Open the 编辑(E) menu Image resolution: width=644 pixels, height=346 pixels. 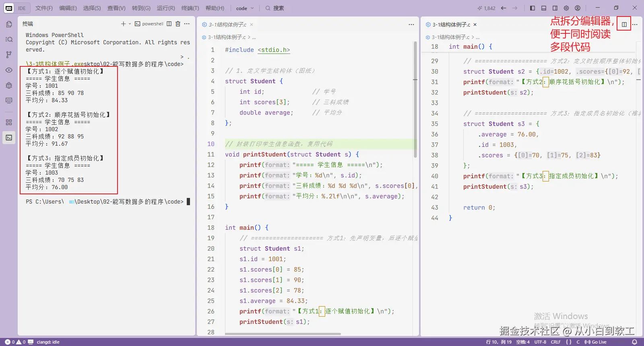coord(68,8)
